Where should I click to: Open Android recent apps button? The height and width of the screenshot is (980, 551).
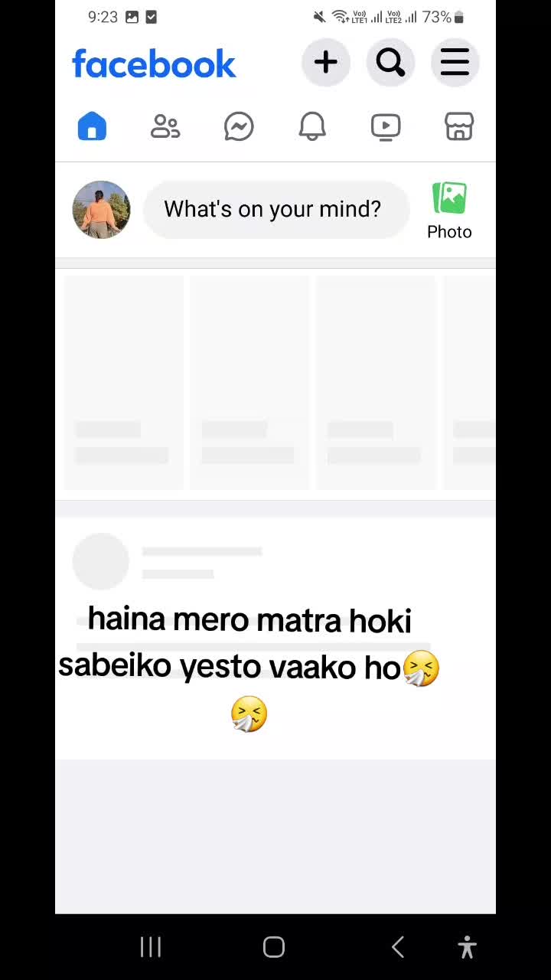pos(151,947)
